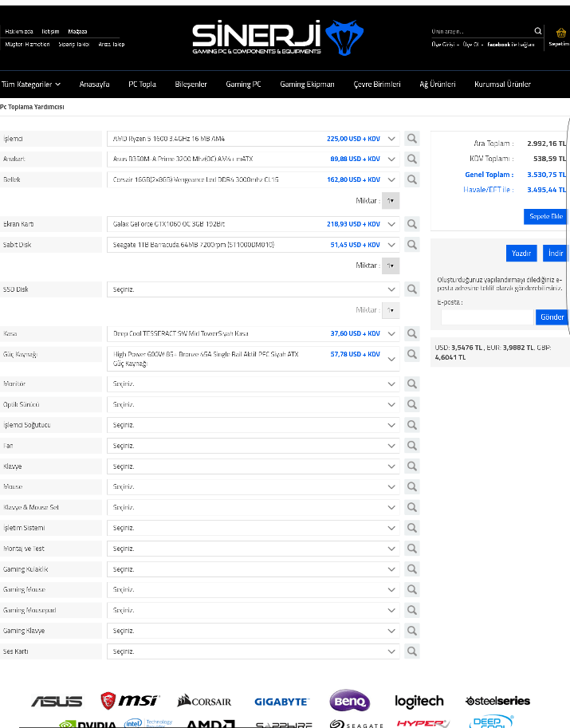Click the Gönder button
570x728 pixels.
pyautogui.click(x=552, y=317)
